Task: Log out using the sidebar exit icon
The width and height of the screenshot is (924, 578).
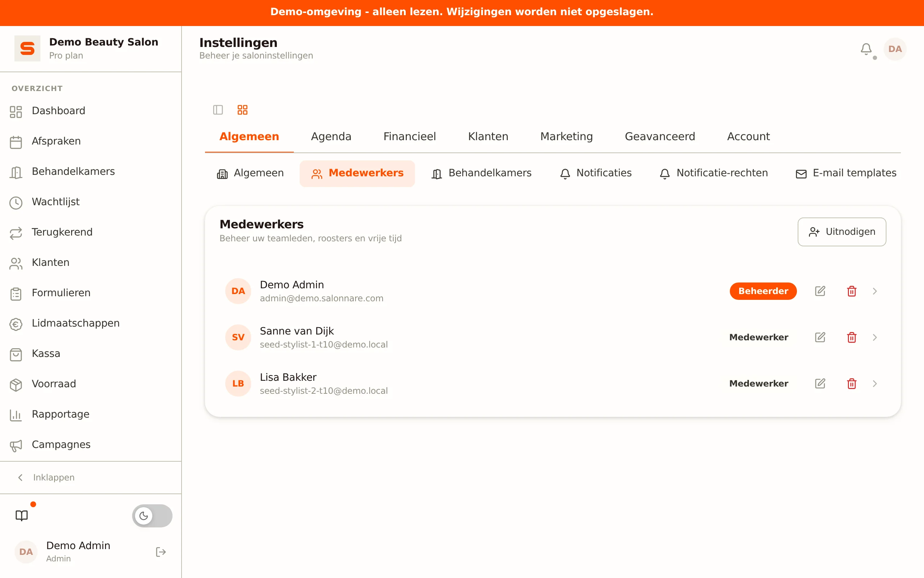Action: pyautogui.click(x=161, y=552)
